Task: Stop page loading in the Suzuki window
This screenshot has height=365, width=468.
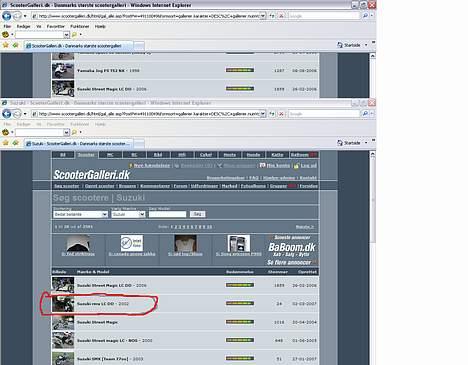Action: tap(281, 114)
